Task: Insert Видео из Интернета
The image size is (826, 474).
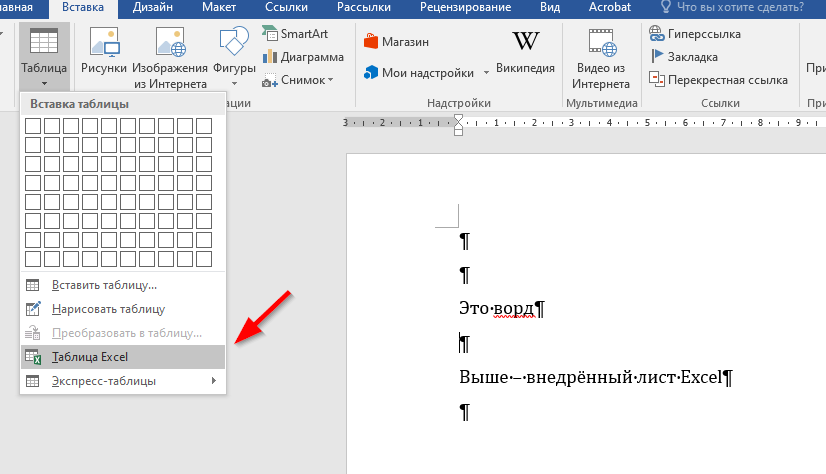Action: point(600,43)
